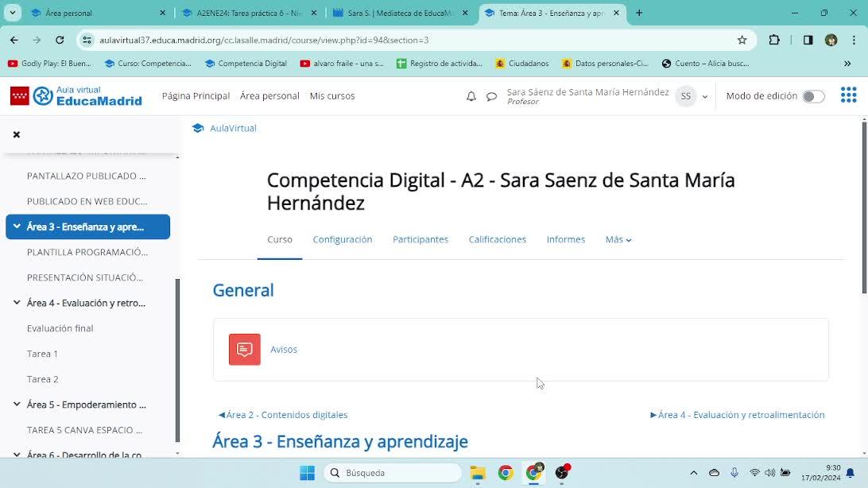Select PUBLICADO EN WEB EDUC... item
The image size is (868, 488).
(87, 201)
